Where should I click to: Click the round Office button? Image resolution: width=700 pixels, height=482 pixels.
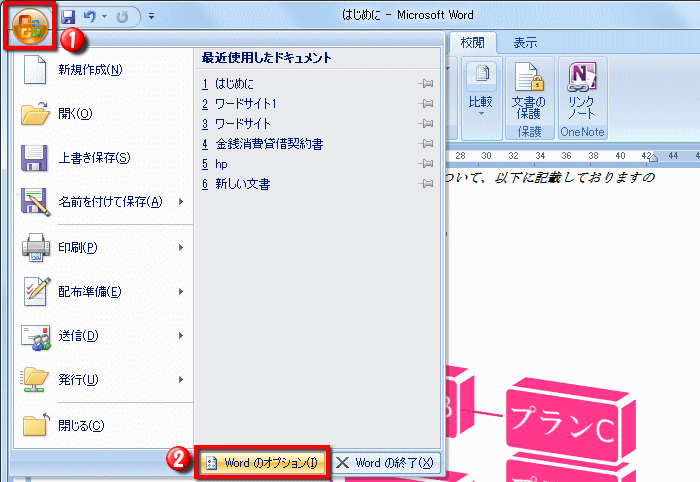click(30, 25)
